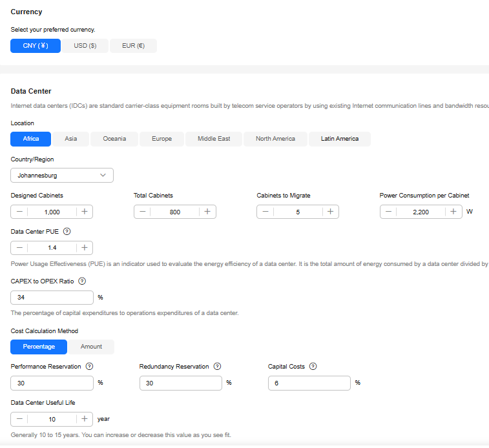Decrease Total Cabinets with minus icon
The image size is (489, 448).
click(x=143, y=212)
